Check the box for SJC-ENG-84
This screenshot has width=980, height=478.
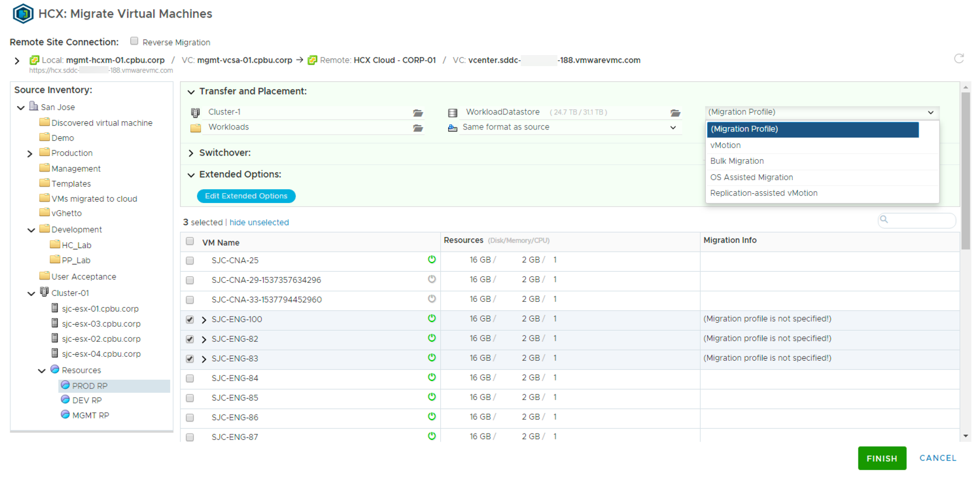point(190,378)
